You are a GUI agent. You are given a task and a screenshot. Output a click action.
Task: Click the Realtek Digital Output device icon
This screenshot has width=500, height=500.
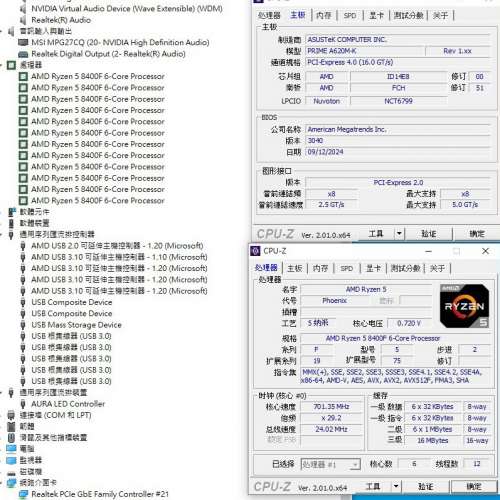pos(23,54)
